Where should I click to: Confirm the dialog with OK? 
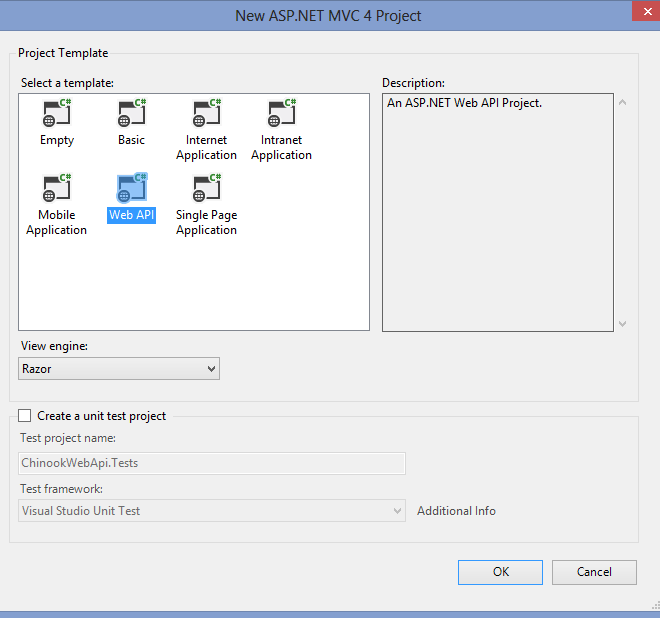tap(500, 572)
